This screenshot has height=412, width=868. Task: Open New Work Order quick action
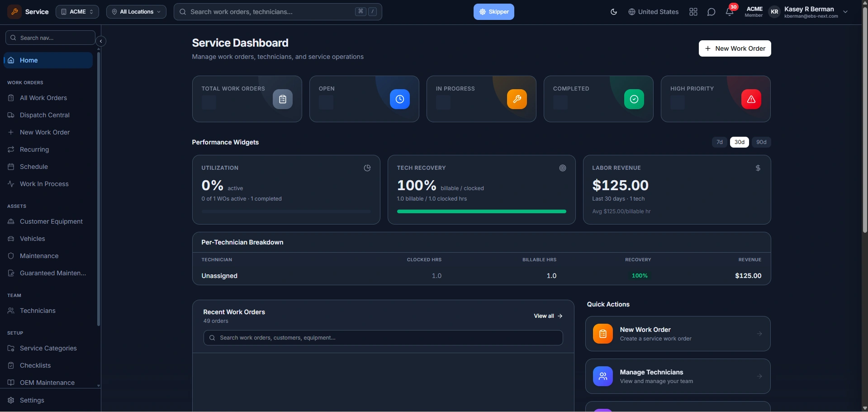[678, 334]
